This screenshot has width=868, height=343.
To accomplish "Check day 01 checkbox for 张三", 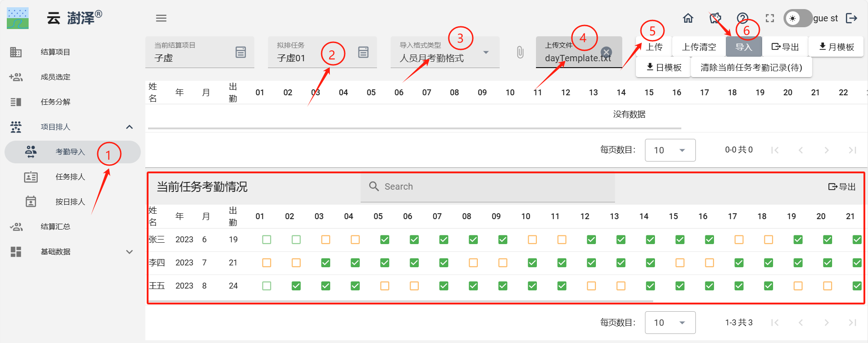I will pyautogui.click(x=267, y=240).
